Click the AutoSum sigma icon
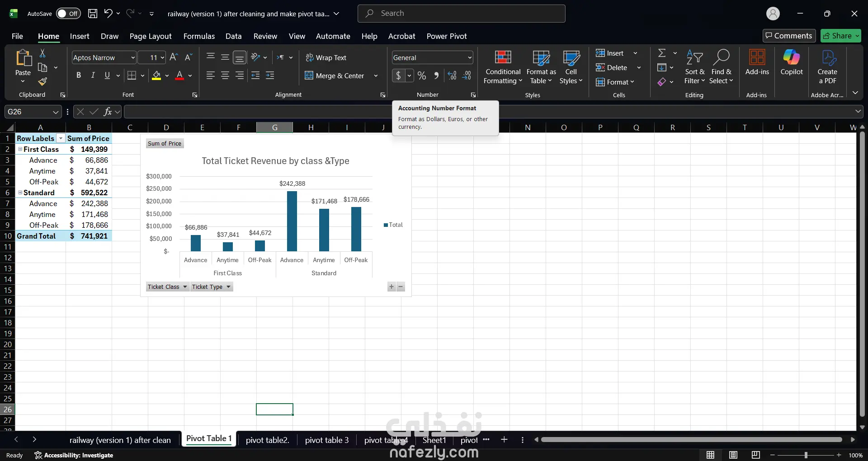Image resolution: width=868 pixels, height=461 pixels. (x=662, y=53)
